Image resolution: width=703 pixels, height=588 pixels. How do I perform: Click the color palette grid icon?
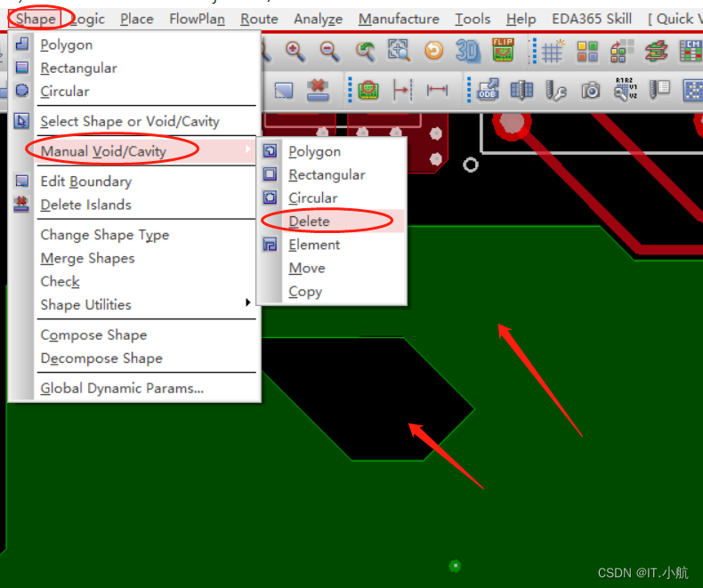pos(587,52)
